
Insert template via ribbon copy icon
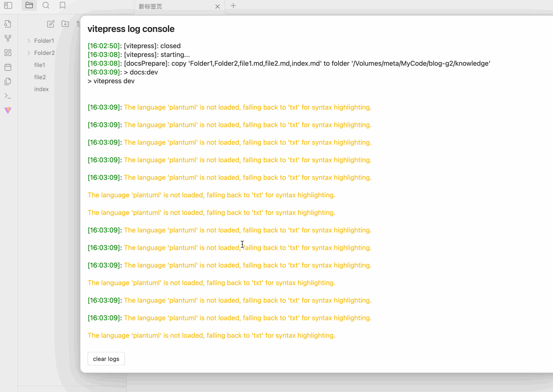coord(8,81)
